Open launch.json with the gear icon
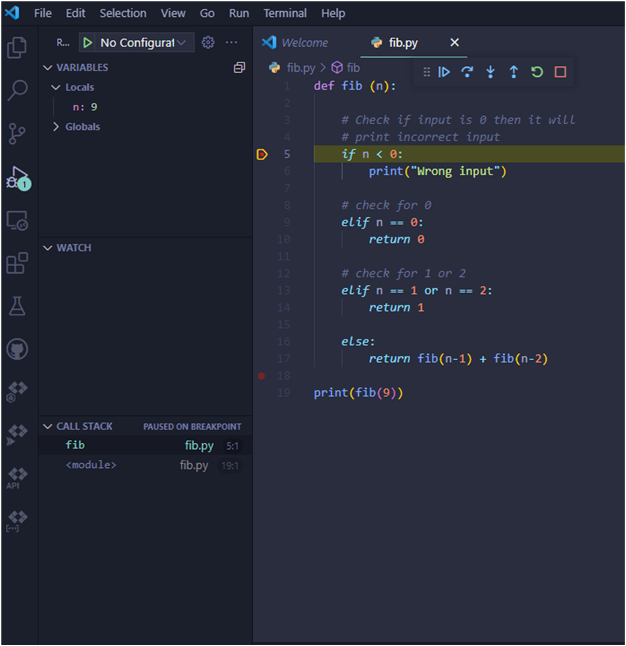Viewport: 626px width, 646px height. click(208, 43)
